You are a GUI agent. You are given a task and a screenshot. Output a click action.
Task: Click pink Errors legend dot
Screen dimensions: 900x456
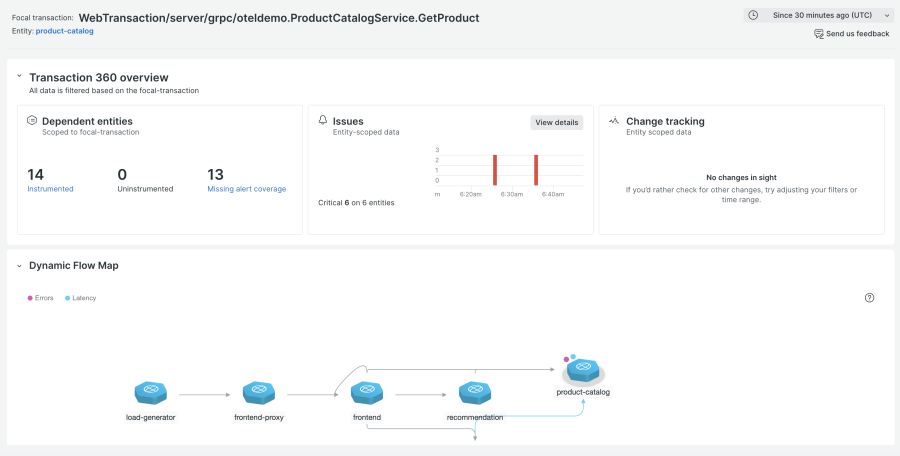pyautogui.click(x=30, y=298)
